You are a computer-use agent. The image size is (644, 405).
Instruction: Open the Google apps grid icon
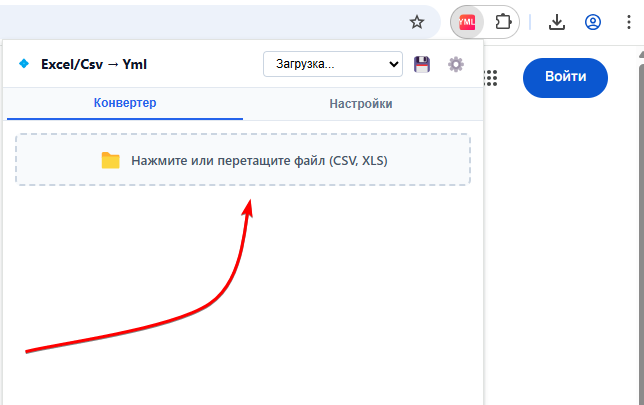tap(491, 78)
